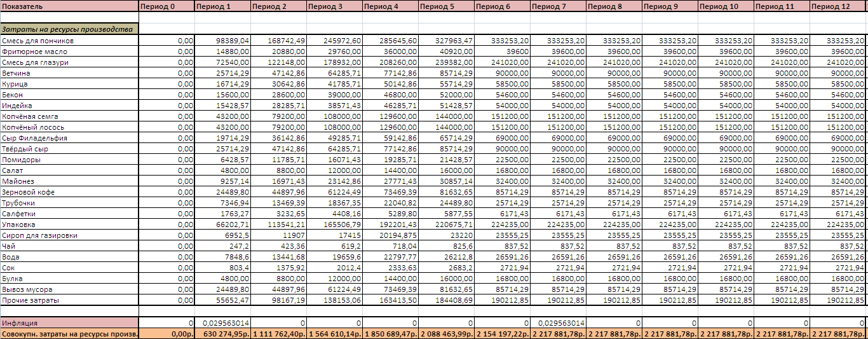868x339 pixels.
Task: Select Инфляция Период 1 value 0,029563014
Action: [222, 323]
